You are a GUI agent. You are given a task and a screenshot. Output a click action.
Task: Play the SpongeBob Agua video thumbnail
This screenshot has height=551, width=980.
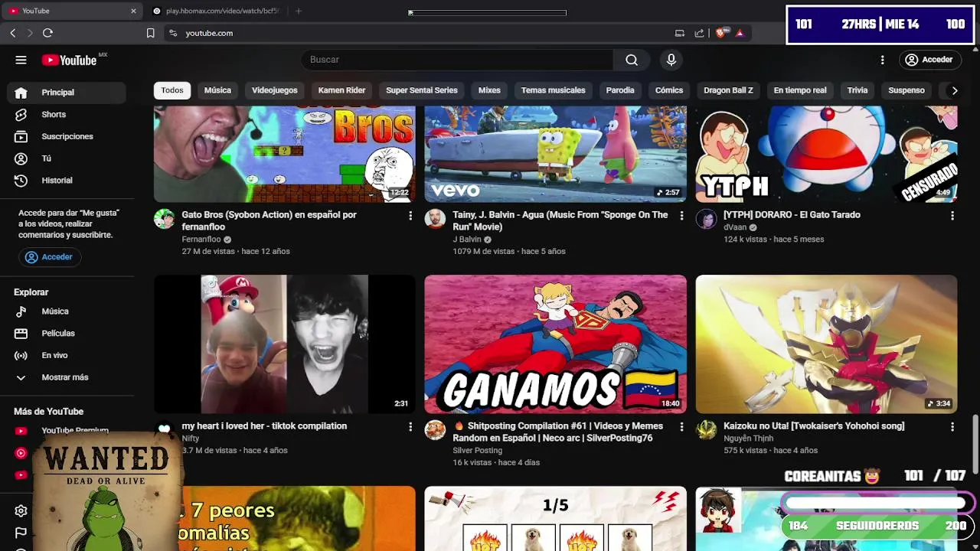556,154
